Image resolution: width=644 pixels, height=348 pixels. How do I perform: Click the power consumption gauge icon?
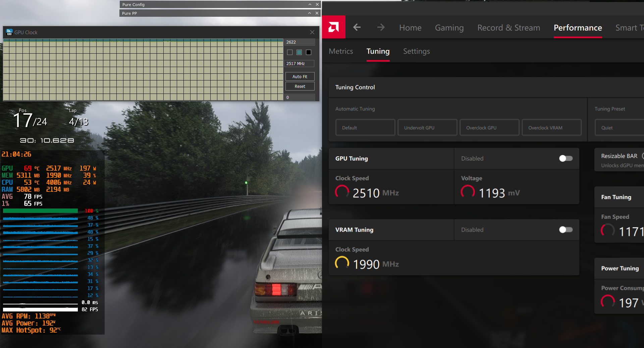[608, 302]
